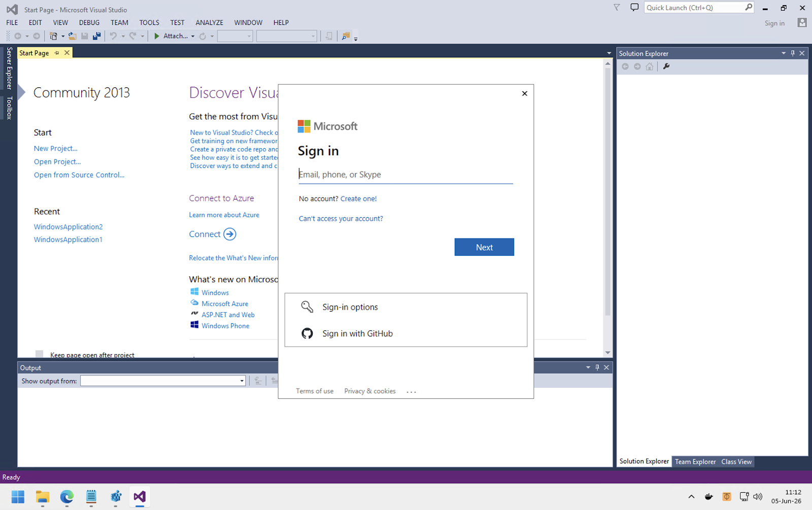Click Open from Source Control... link

79,175
